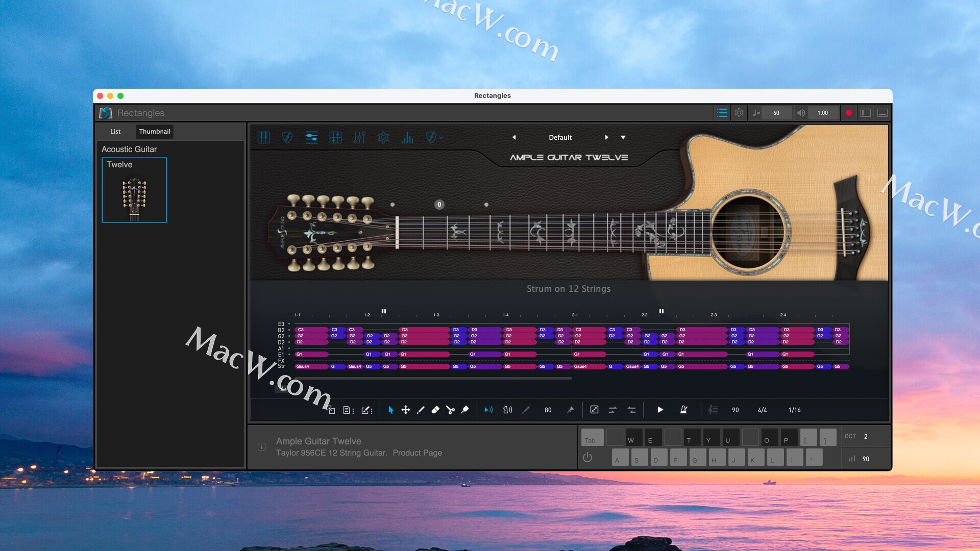Click the G key on virtual keyboard
Image resolution: width=980 pixels, height=551 pixels.
click(x=698, y=457)
